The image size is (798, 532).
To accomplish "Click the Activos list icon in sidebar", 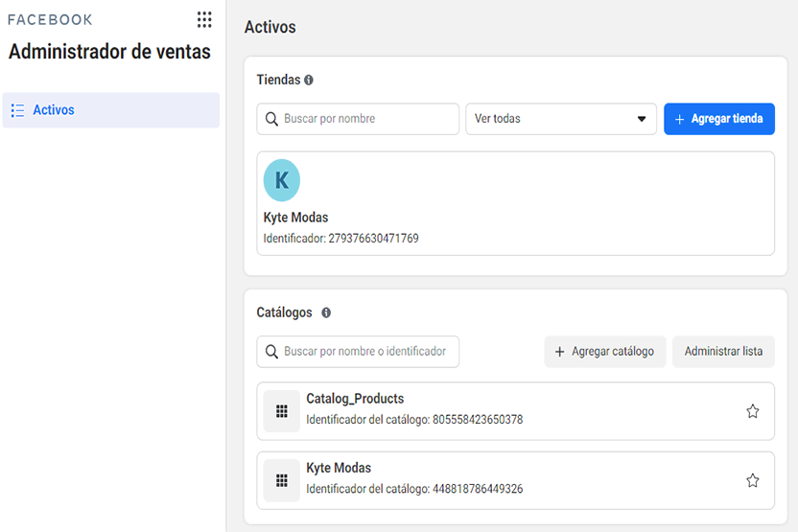I will coord(17,110).
